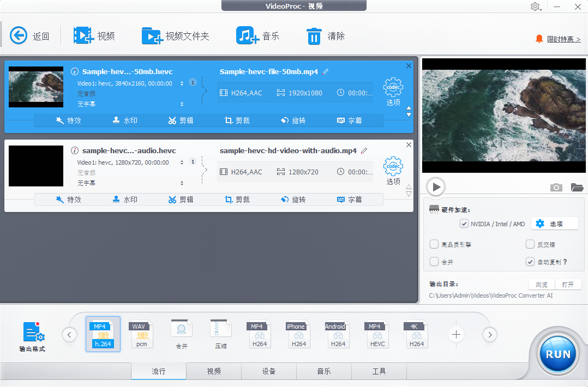This screenshot has width=588, height=387.
Task: Open the 工具 (Tools) tab
Action: 378,371
